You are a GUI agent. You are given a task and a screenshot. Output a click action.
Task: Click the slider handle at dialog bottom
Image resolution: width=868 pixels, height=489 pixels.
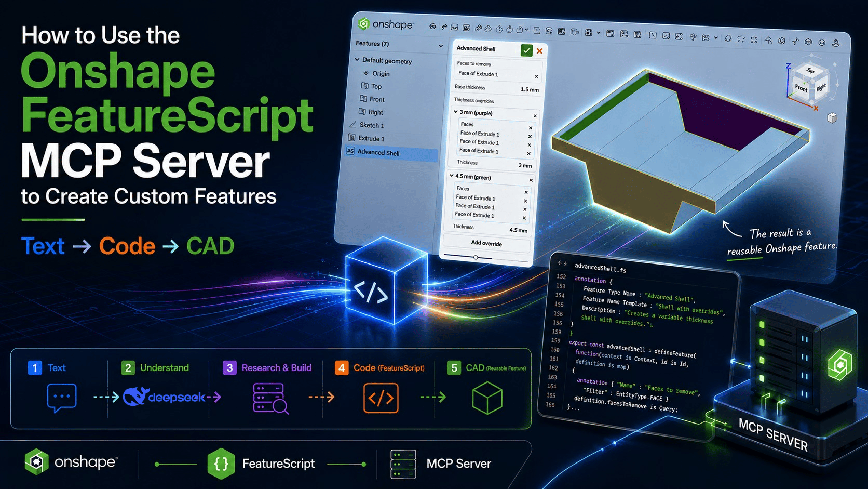tap(476, 257)
